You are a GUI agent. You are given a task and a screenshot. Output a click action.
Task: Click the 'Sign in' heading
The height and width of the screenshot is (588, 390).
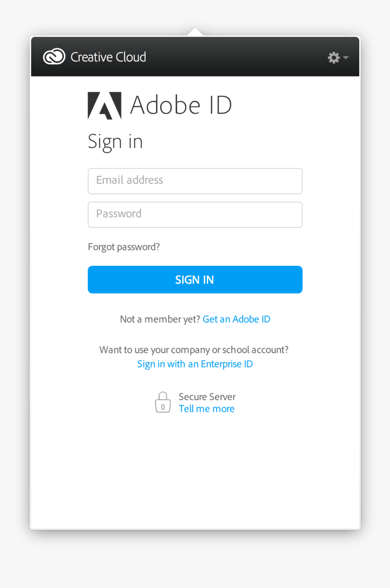(x=115, y=142)
